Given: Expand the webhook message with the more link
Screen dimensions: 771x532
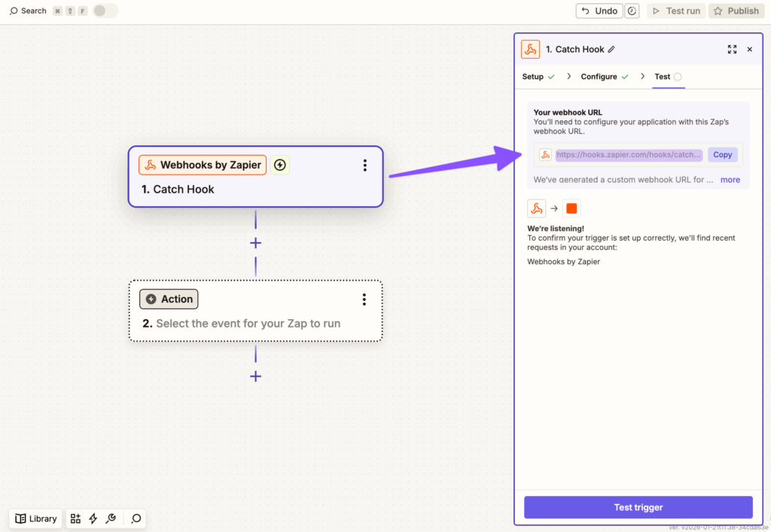Looking at the screenshot, I should coord(730,179).
